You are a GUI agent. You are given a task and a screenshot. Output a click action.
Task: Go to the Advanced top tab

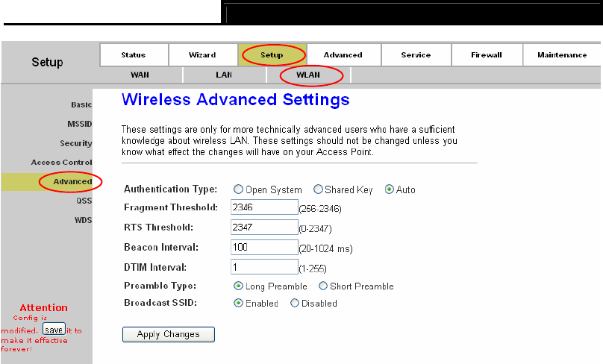tap(343, 55)
